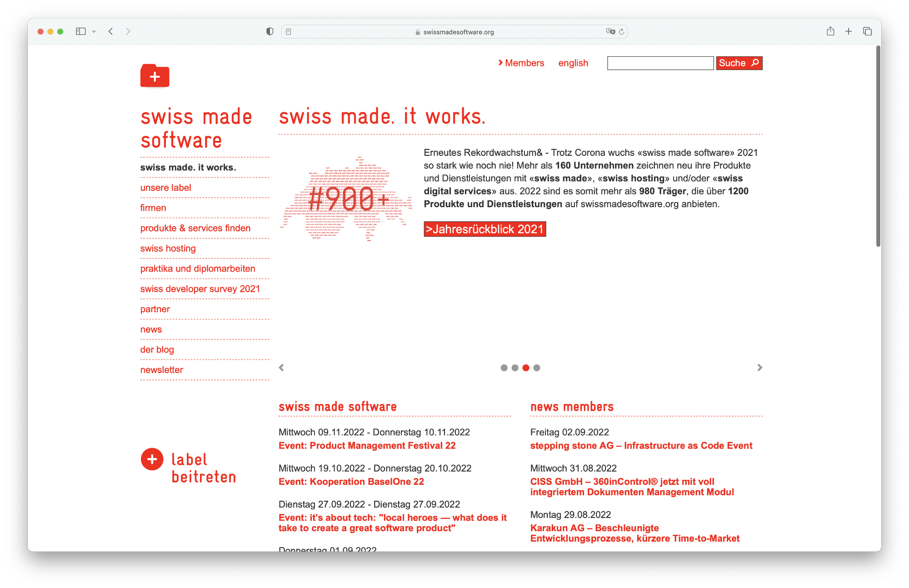909x588 pixels.
Task: Click the 'swiss made. it works.' main headline
Action: 382,116
